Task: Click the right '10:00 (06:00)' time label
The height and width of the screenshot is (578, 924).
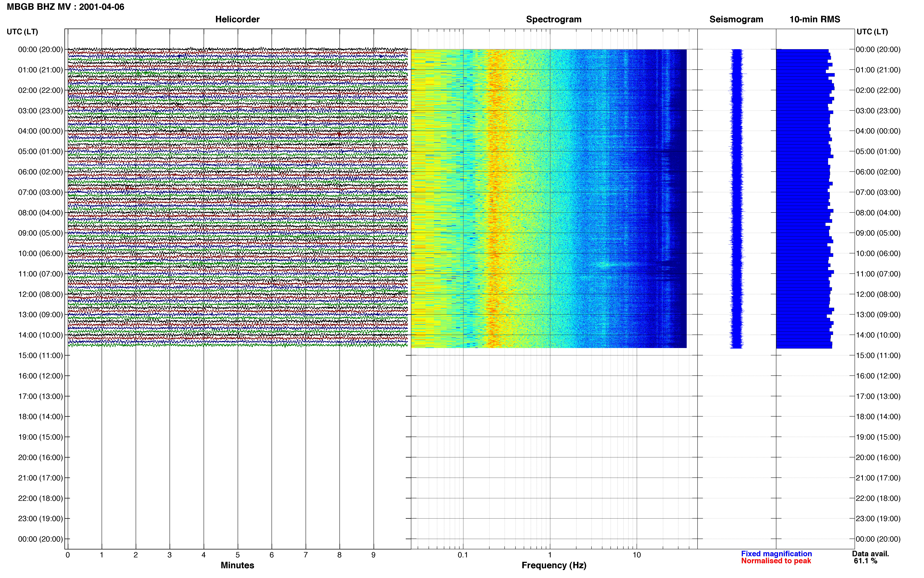Action: click(x=878, y=253)
